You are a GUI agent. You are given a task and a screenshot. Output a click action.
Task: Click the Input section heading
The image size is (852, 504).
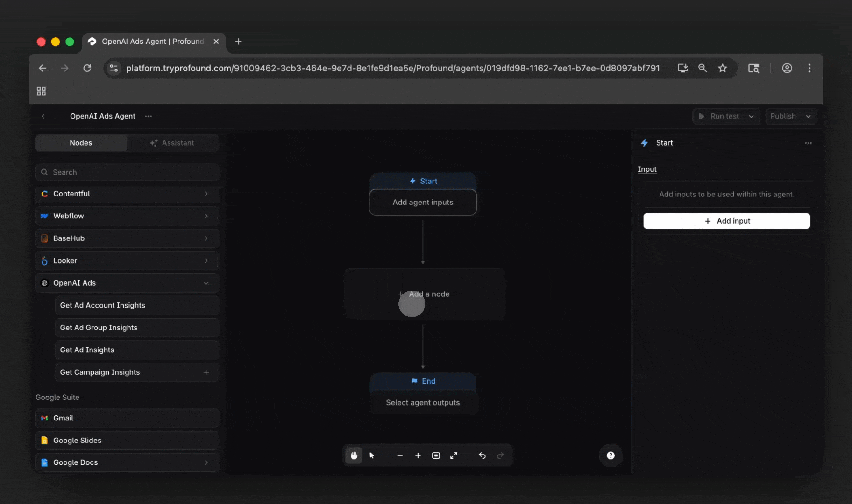pos(647,169)
